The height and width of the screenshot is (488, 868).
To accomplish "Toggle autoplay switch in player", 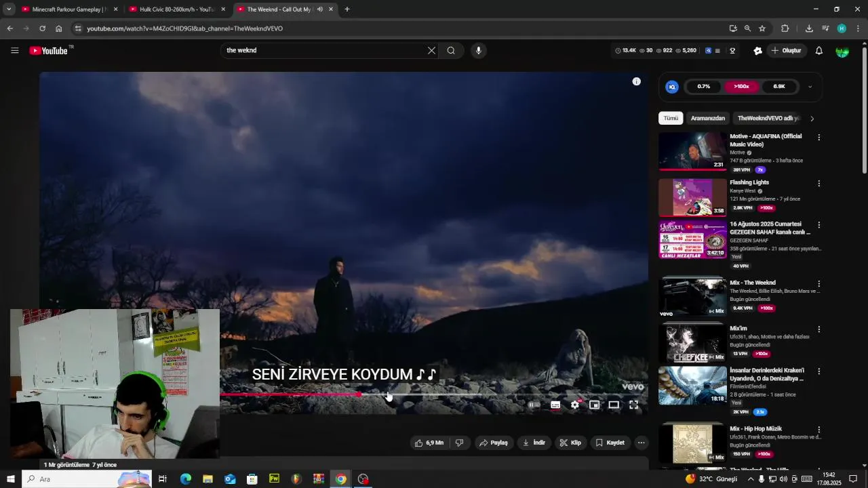I will click(x=533, y=405).
